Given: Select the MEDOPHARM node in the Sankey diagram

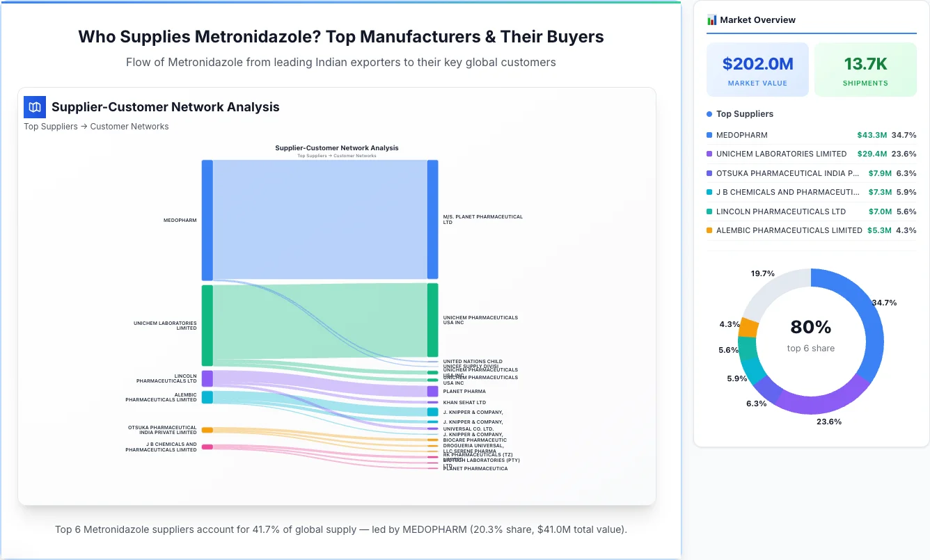Looking at the screenshot, I should click(x=207, y=219).
